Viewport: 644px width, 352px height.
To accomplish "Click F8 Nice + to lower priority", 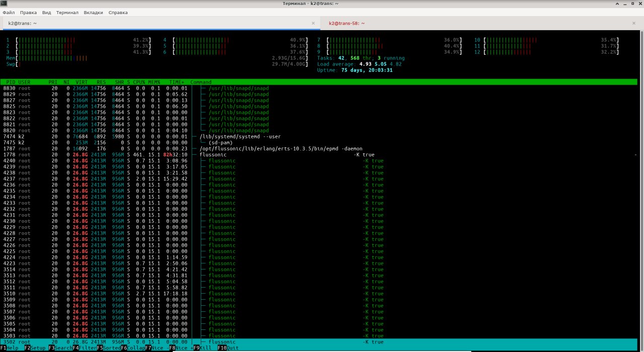I will click(x=181, y=348).
